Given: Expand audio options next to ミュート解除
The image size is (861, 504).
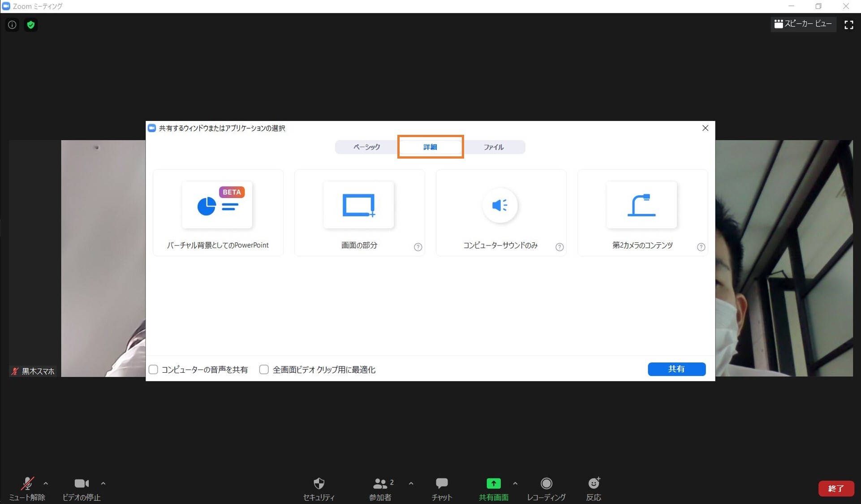Looking at the screenshot, I should pos(46,484).
